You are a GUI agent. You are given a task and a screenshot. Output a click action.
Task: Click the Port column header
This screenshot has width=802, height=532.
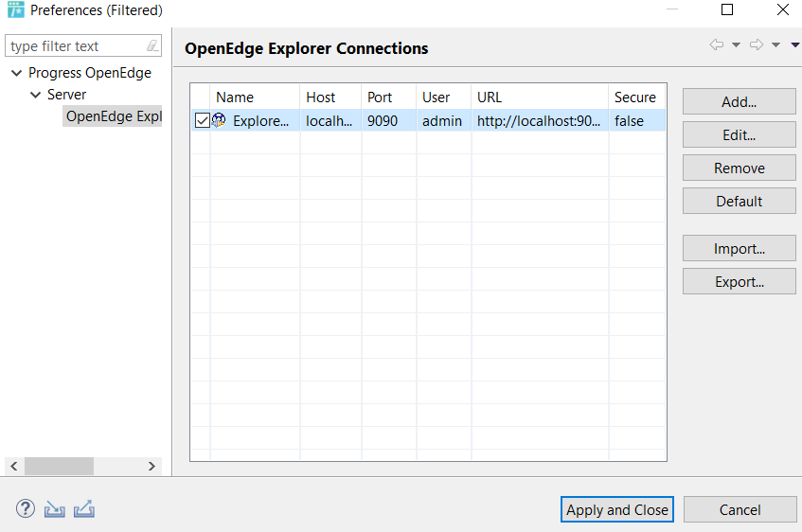tap(389, 97)
